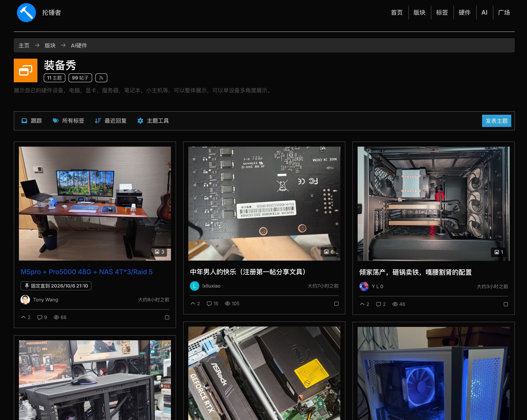This screenshot has width=527, height=420.
Task: Open the RTX4080S graphics card photo
Action: pos(264,204)
